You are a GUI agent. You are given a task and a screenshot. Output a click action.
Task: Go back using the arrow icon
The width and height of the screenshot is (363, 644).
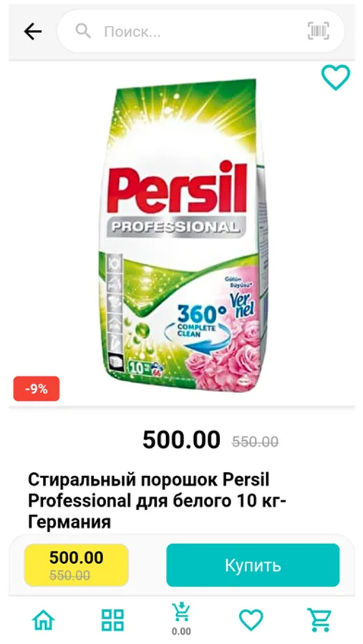tap(33, 31)
